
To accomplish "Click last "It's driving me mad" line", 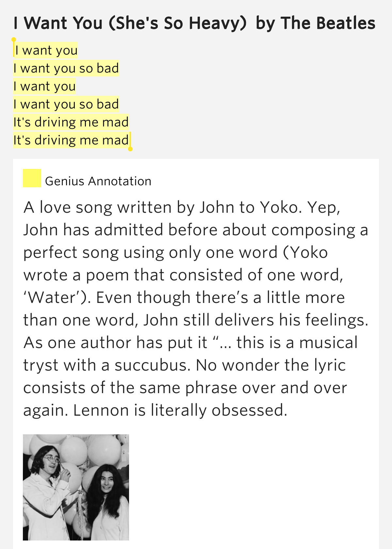I will [71, 140].
